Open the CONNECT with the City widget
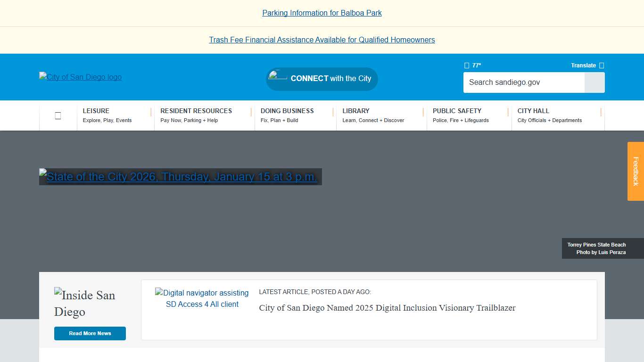Screen dimensions: 644x362 [322, 79]
